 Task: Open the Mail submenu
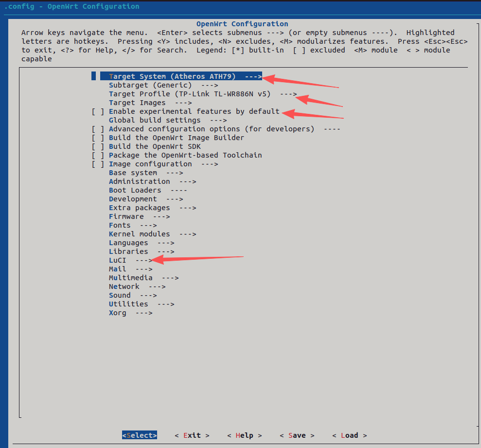point(131,269)
